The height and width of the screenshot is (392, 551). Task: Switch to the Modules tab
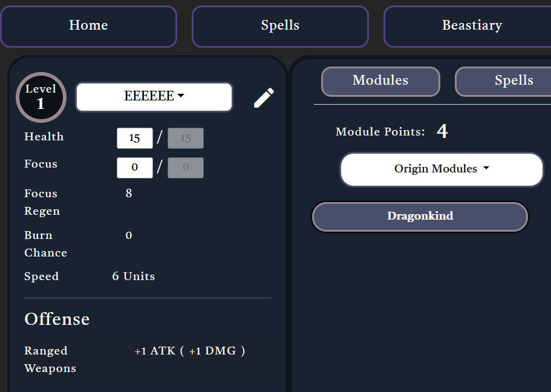(380, 81)
